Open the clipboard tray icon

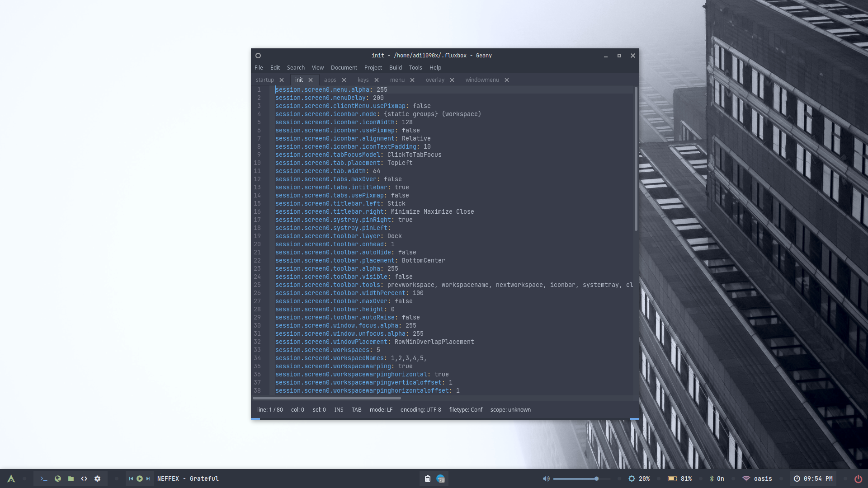coord(427,479)
